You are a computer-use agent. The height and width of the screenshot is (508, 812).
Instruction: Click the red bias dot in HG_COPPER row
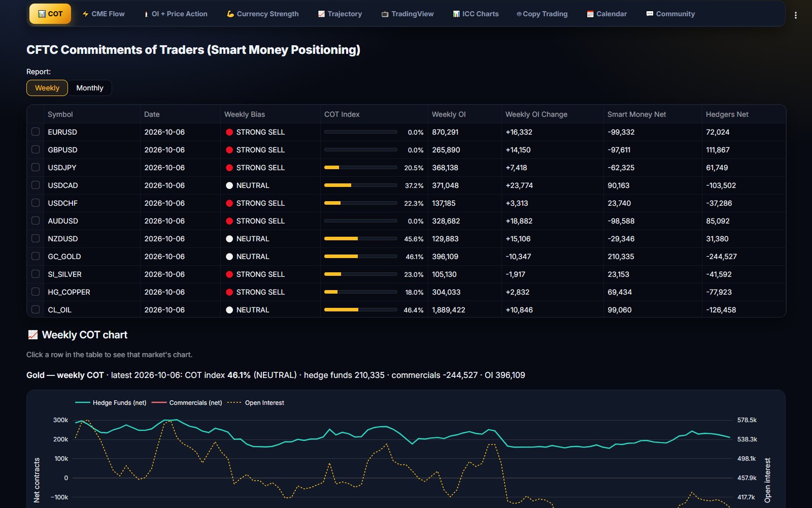click(229, 292)
